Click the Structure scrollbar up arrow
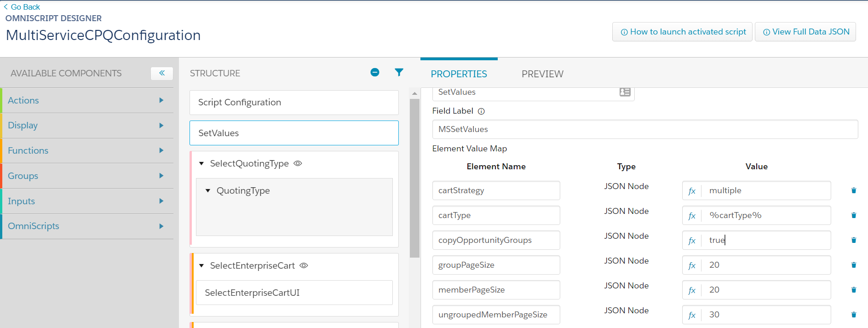Screen dimensions: 868x328 point(414,93)
